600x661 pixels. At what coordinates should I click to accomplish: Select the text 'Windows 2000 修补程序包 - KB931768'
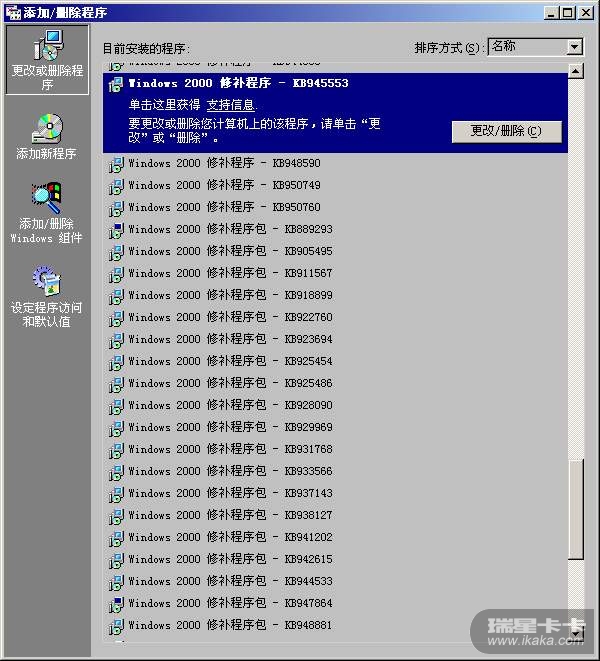pyautogui.click(x=230, y=449)
